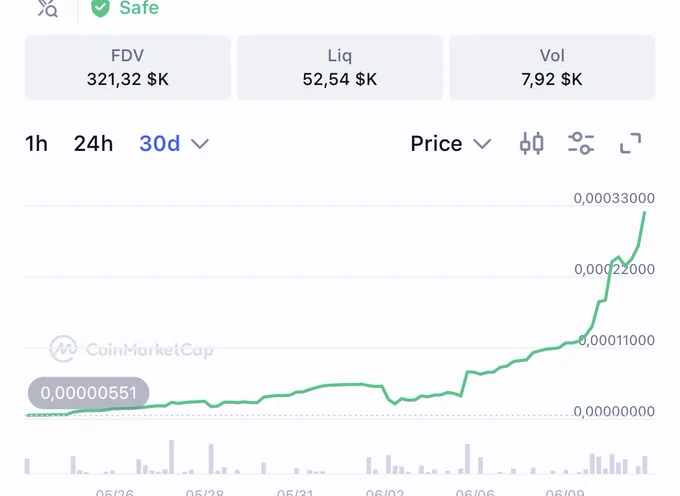Screen dimensions: 680x496
Task: Open the FDV 321,32 $K card
Action: (128, 67)
